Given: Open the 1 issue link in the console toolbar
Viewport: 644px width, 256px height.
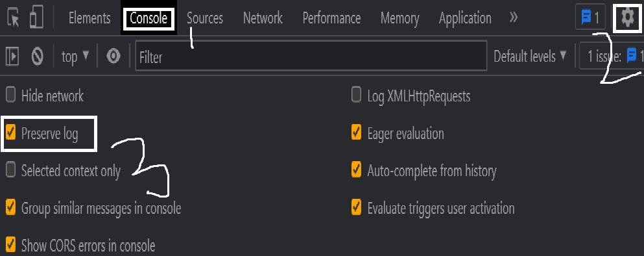Looking at the screenshot, I should pyautogui.click(x=611, y=57).
